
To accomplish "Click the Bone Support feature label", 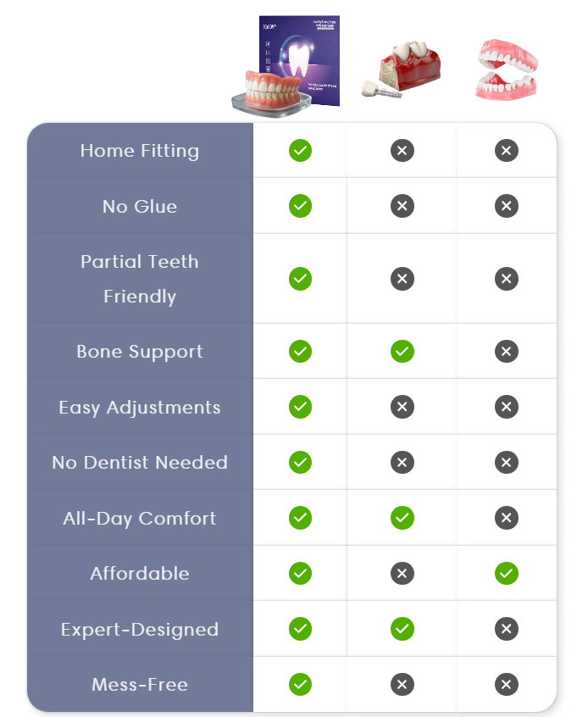I will [x=140, y=352].
